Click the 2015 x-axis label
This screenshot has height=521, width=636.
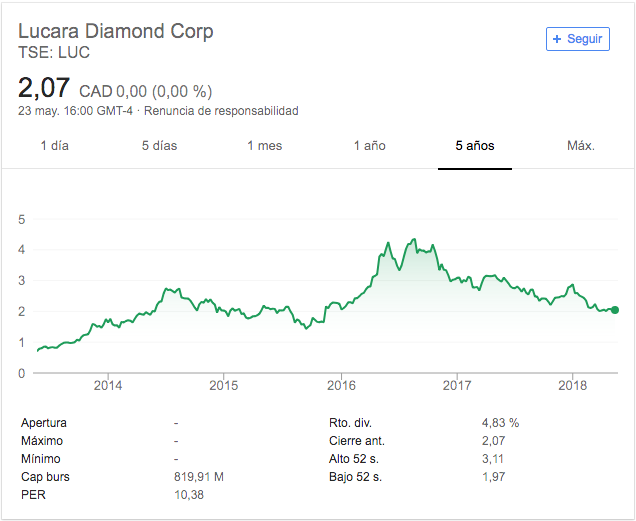223,385
